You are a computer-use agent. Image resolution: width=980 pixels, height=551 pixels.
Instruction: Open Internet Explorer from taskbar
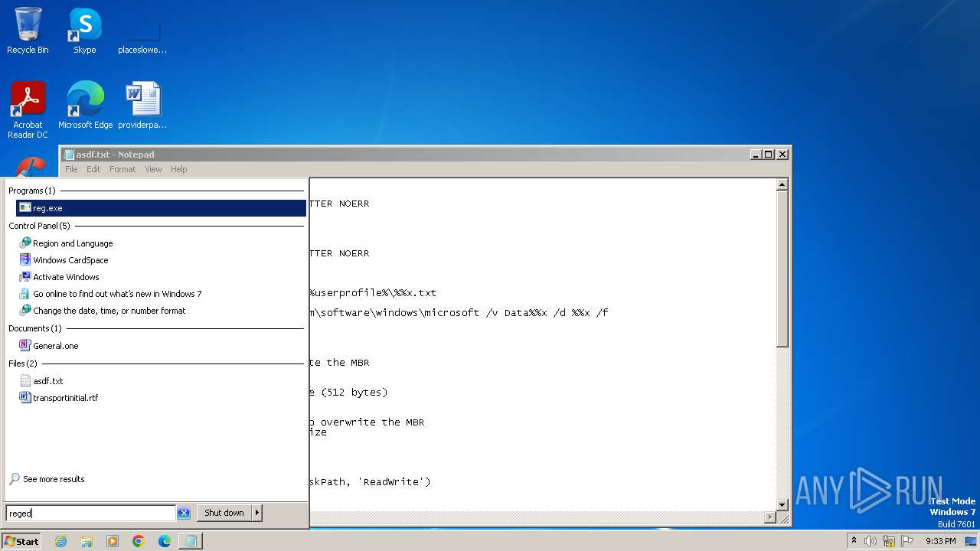click(60, 541)
